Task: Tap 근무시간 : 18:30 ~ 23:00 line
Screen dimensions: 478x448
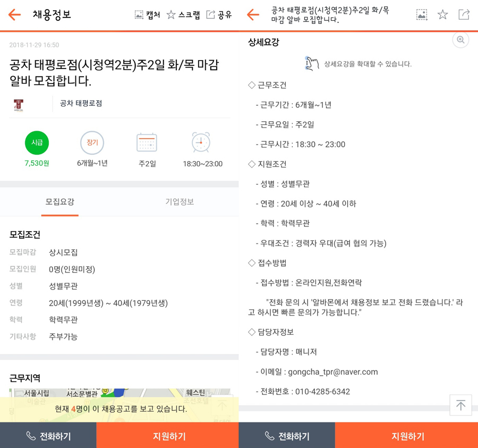Action: click(301, 144)
